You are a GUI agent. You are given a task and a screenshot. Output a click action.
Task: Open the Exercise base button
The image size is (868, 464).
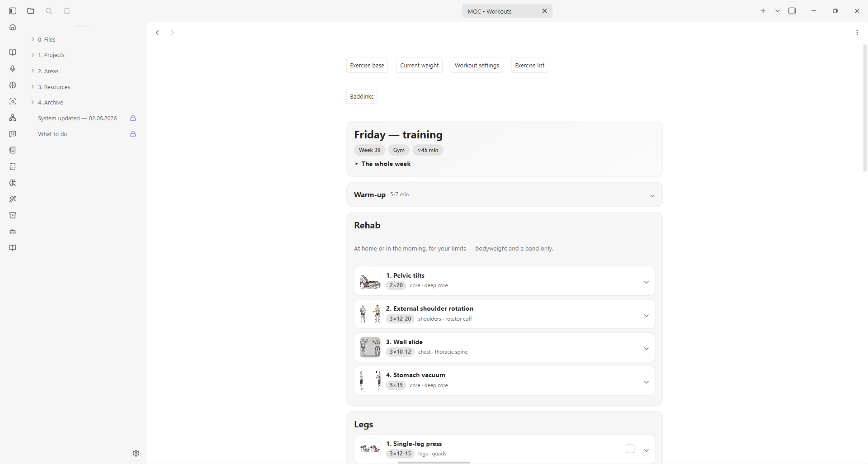tap(367, 65)
